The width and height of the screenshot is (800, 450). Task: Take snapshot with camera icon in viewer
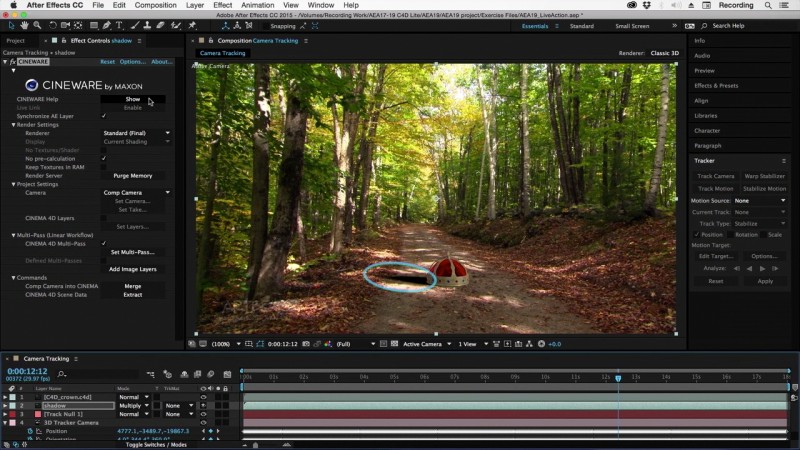coord(306,344)
